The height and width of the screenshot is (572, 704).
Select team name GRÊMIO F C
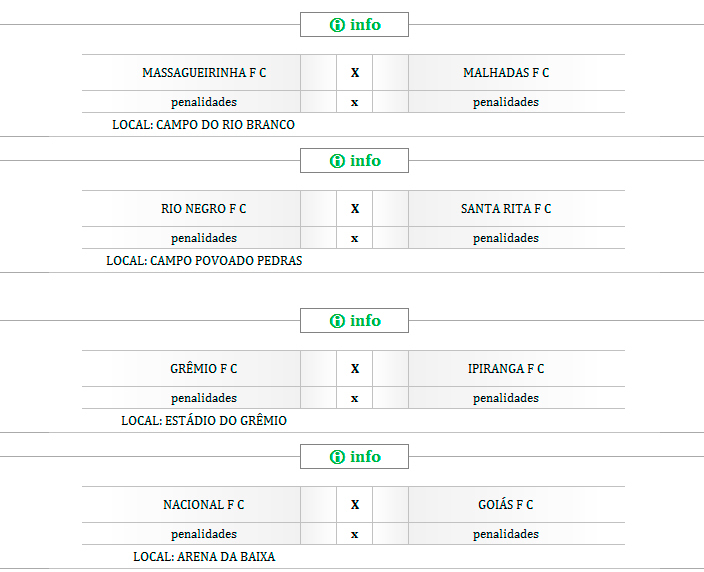tap(204, 369)
